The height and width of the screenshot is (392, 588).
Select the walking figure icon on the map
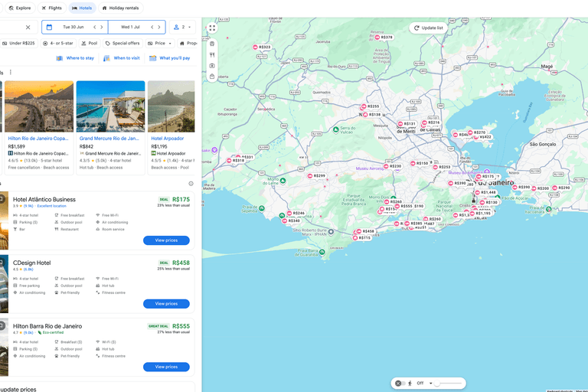pos(410,383)
